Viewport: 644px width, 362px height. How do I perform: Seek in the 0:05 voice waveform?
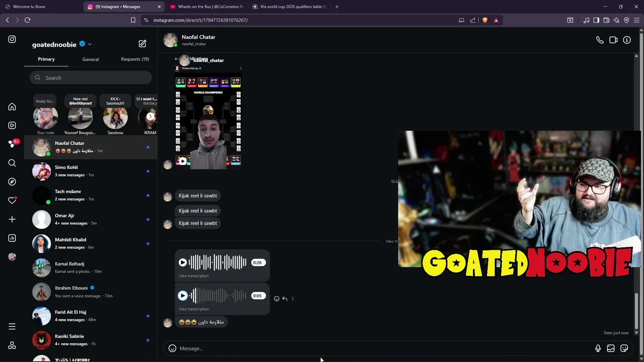click(x=217, y=296)
